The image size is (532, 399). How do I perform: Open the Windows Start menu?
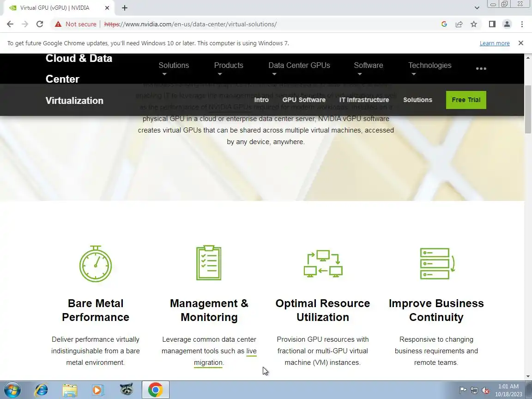(x=12, y=390)
